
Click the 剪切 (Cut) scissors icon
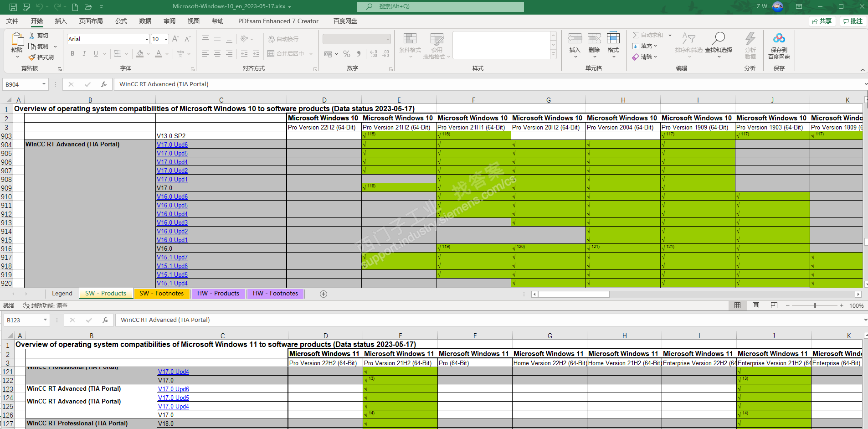click(32, 36)
